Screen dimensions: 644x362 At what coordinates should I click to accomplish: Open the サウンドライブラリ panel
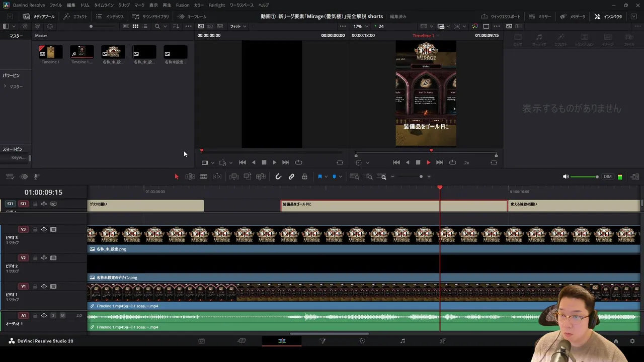tap(150, 17)
